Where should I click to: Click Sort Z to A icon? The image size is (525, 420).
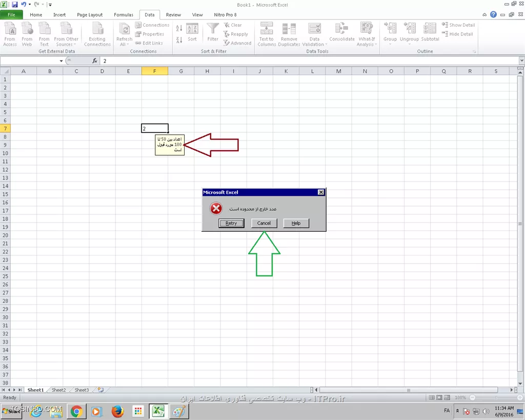click(179, 40)
